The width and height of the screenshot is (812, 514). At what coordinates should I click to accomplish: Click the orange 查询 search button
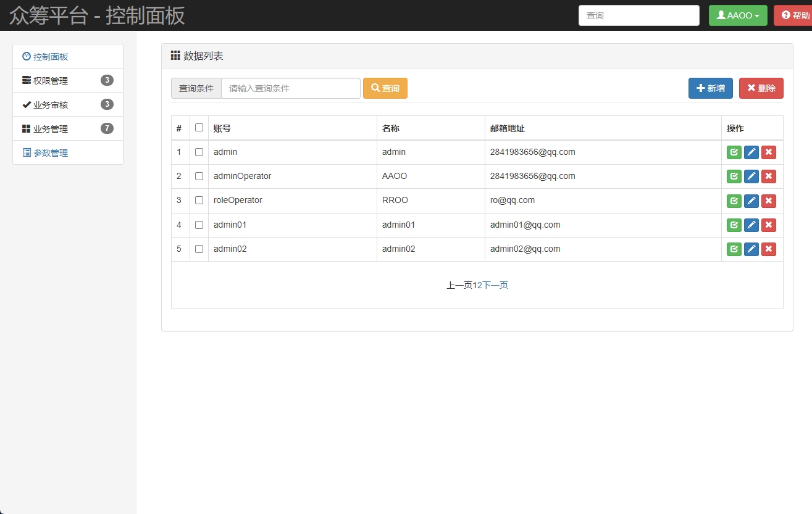pyautogui.click(x=385, y=88)
